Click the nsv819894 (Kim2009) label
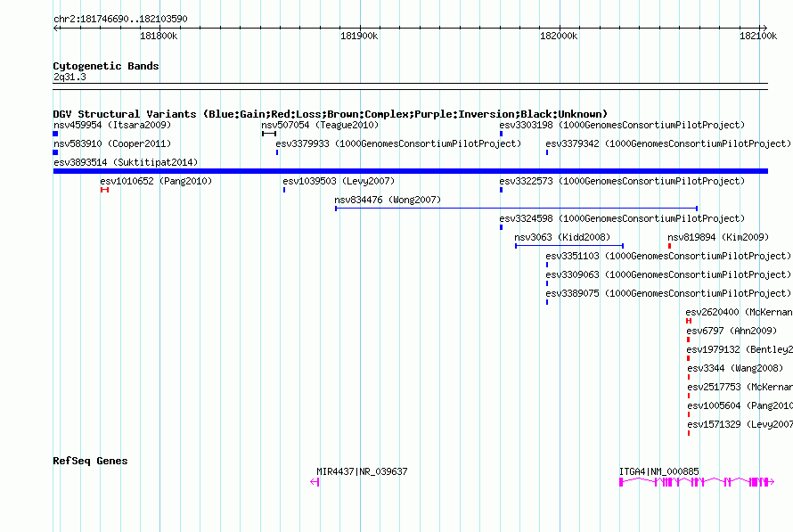This screenshot has height=532, width=793. pos(718,237)
